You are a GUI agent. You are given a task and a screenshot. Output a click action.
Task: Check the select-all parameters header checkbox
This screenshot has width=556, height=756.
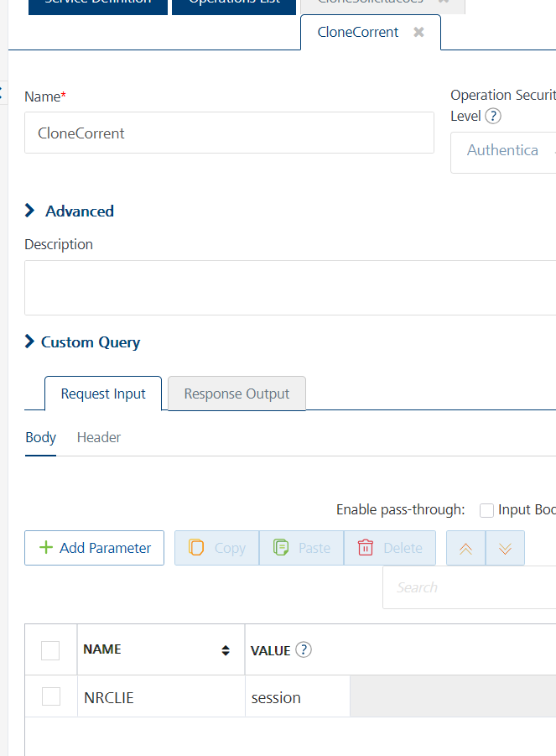tap(51, 650)
